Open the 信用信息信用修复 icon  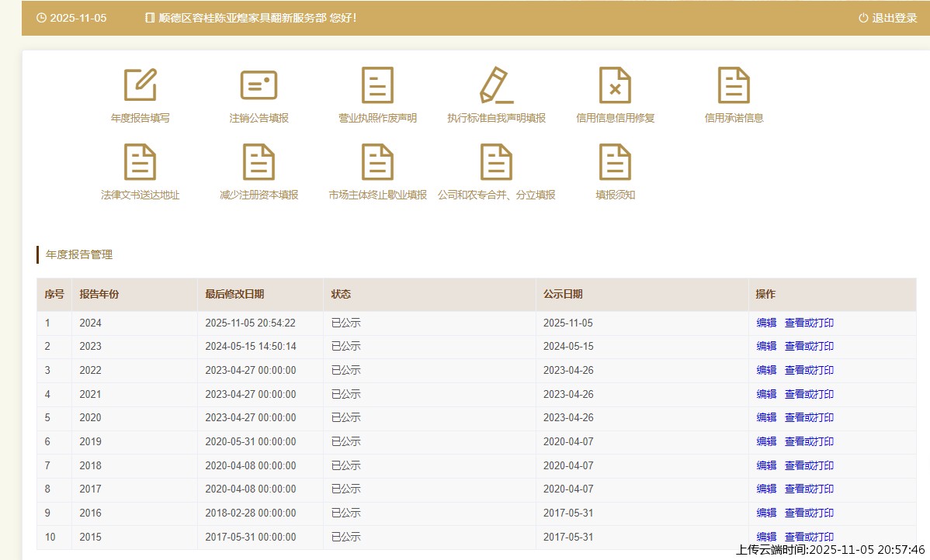(615, 85)
